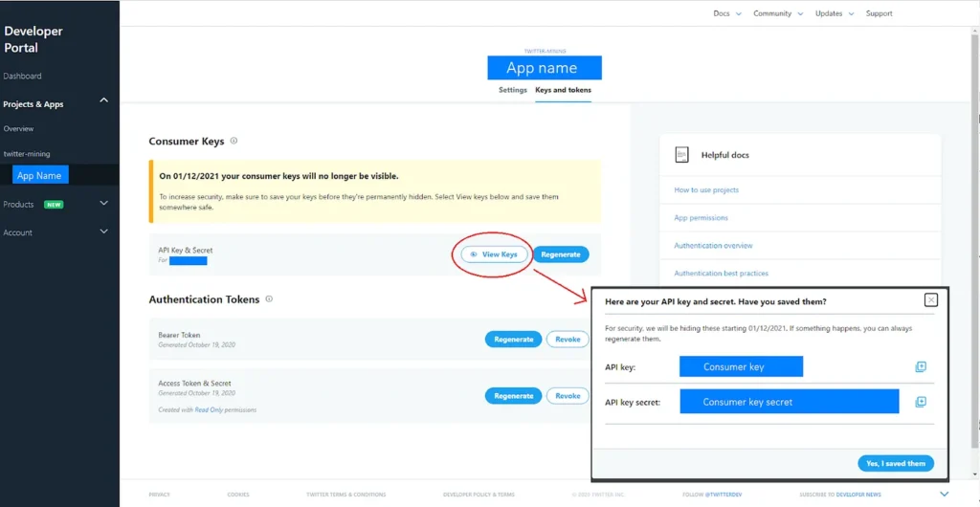The width and height of the screenshot is (980, 507).
Task: Click the App name header title
Action: (x=545, y=67)
